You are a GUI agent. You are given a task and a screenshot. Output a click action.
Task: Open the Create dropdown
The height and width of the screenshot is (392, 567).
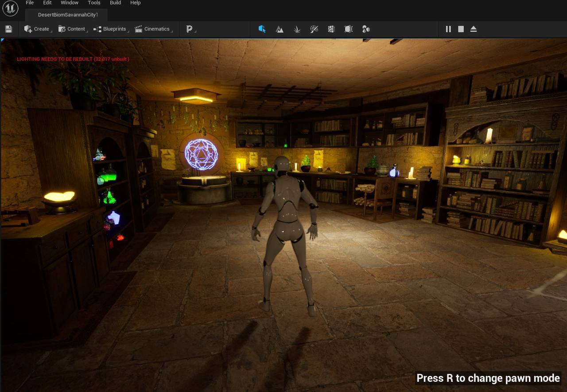(x=37, y=29)
